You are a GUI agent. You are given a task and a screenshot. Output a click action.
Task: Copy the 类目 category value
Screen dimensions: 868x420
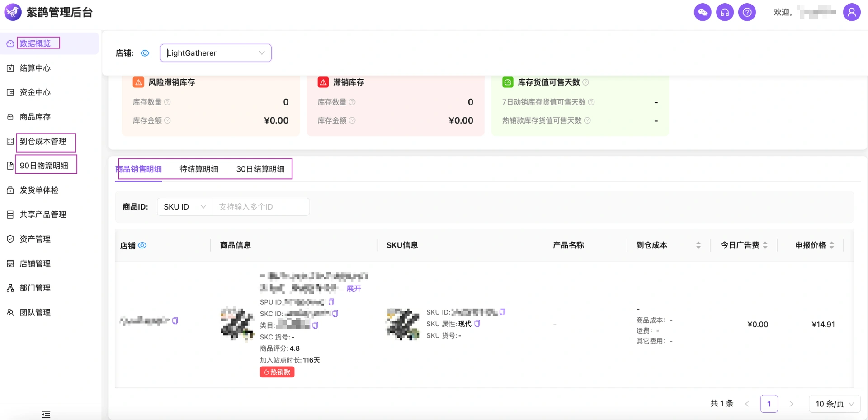(x=316, y=325)
